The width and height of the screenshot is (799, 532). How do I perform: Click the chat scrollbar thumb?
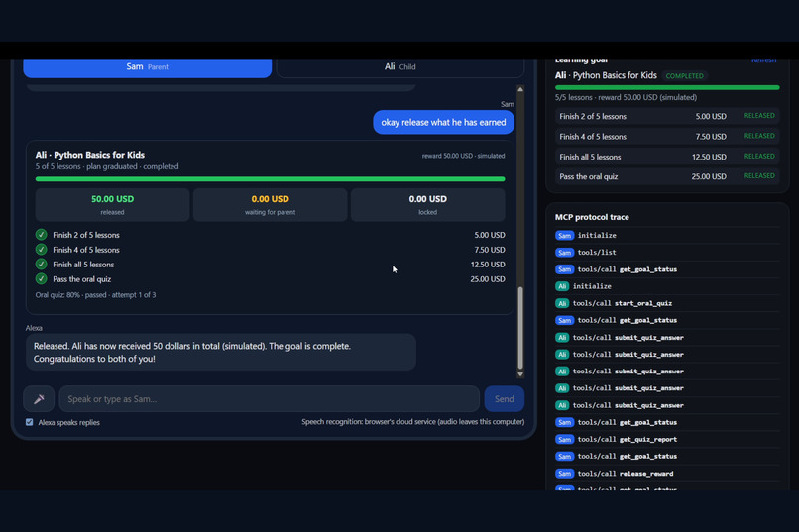point(520,328)
